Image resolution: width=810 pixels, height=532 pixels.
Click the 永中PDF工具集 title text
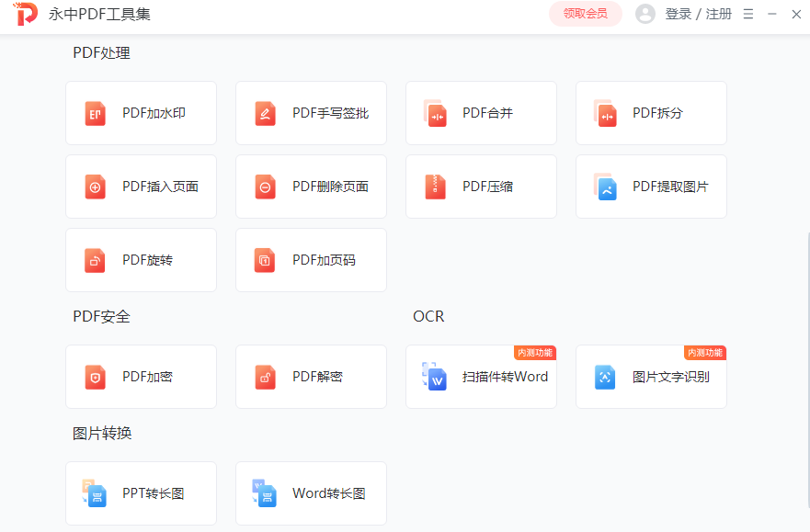click(99, 14)
